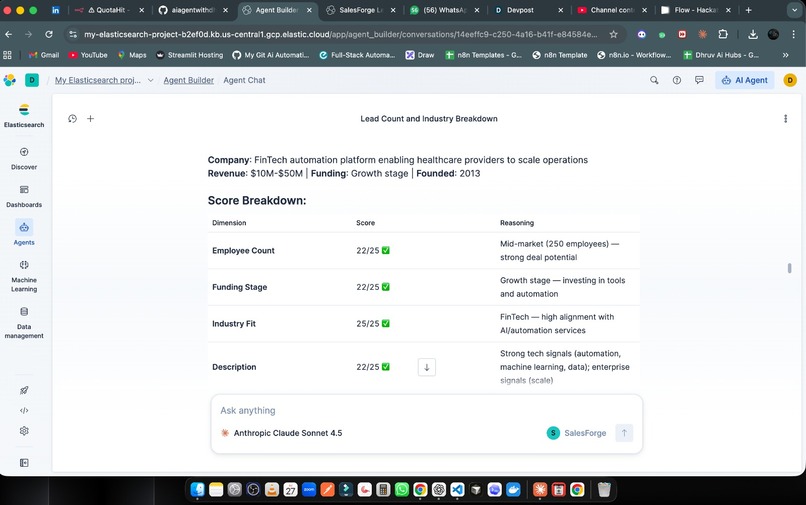Open a new browser tab
This screenshot has width=806, height=505.
748,10
